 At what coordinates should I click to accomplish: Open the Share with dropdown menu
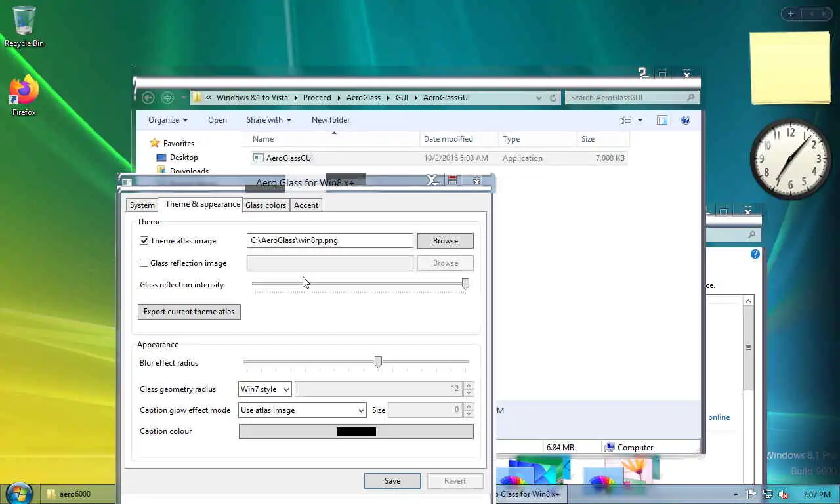269,120
